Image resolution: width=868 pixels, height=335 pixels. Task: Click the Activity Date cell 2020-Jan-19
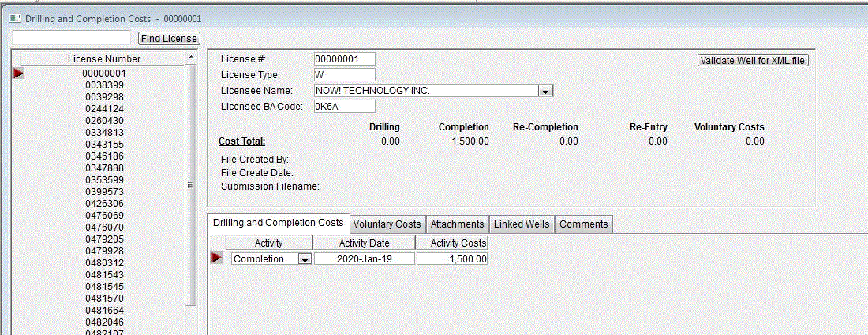click(364, 259)
